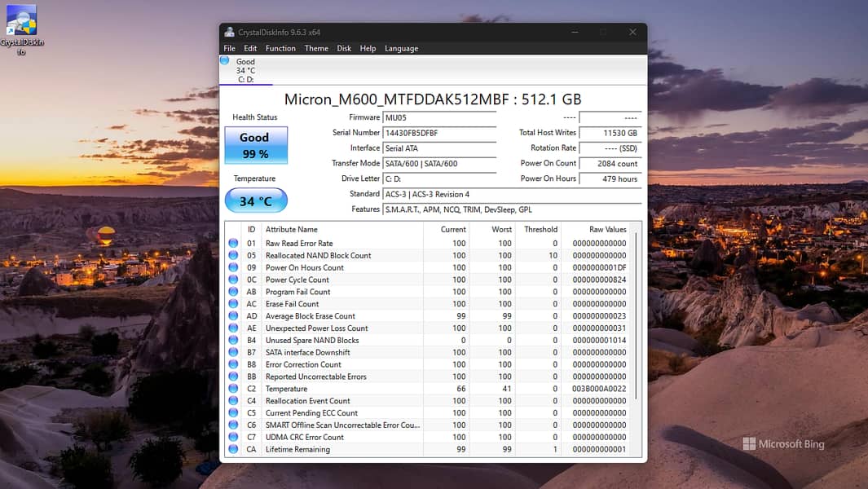Click the status orb for SMART Offline Scan Uncorrectable

point(233,425)
